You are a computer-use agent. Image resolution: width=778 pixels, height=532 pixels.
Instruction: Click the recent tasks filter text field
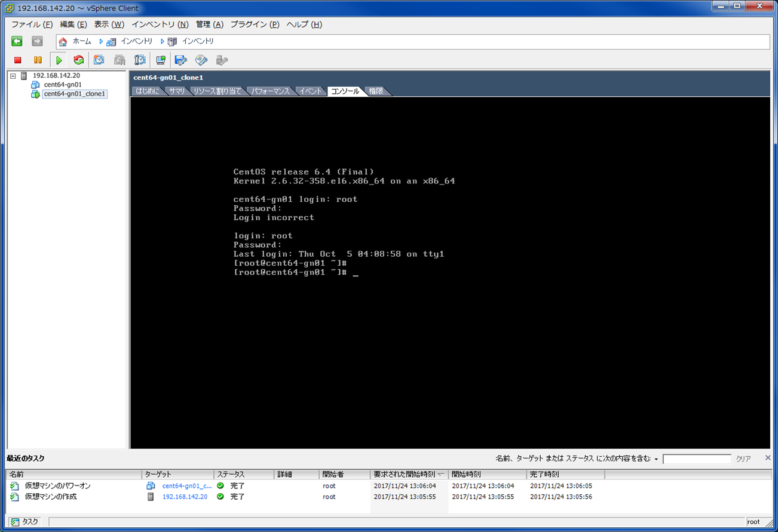click(697, 459)
